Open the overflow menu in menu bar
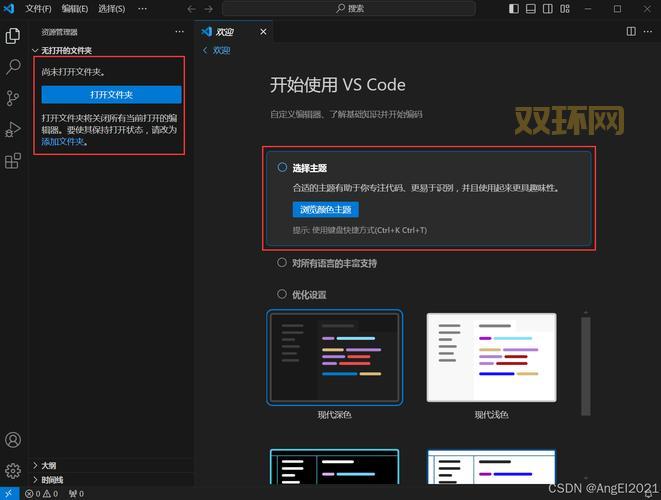Screen dimensions: 661x500 (142, 8)
